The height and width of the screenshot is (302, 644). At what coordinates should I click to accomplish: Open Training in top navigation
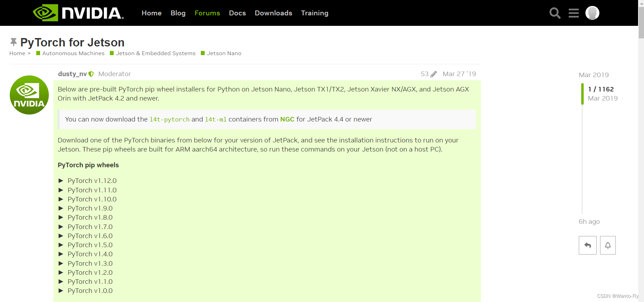coord(315,13)
